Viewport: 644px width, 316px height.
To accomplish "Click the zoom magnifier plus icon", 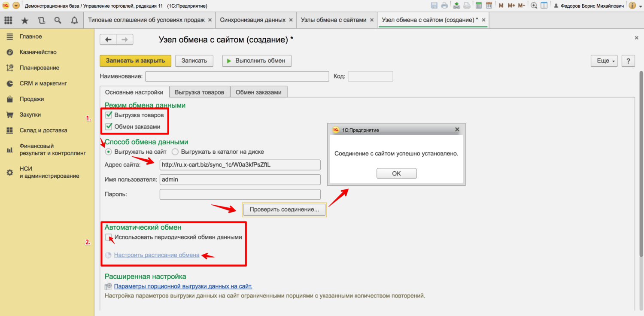I will [x=534, y=6].
